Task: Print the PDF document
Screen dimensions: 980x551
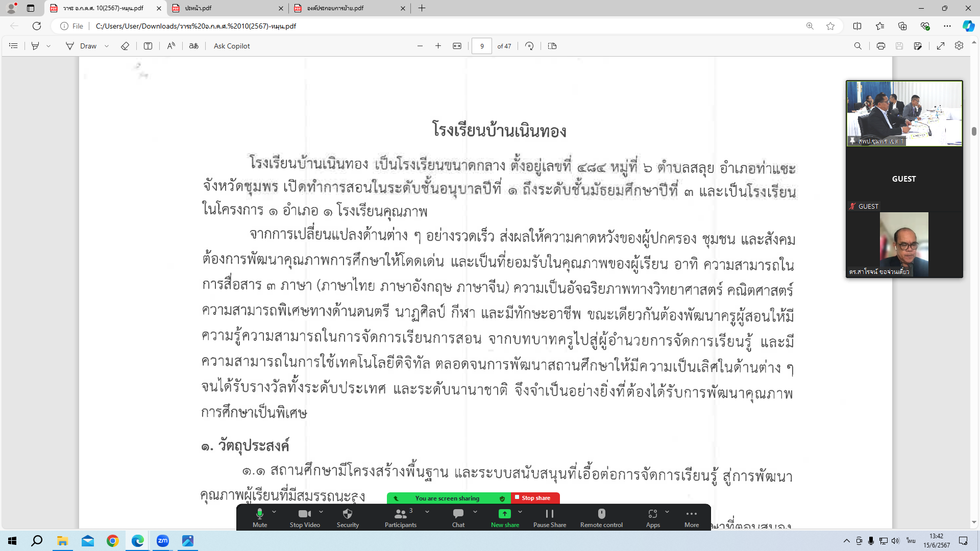Action: (x=880, y=46)
